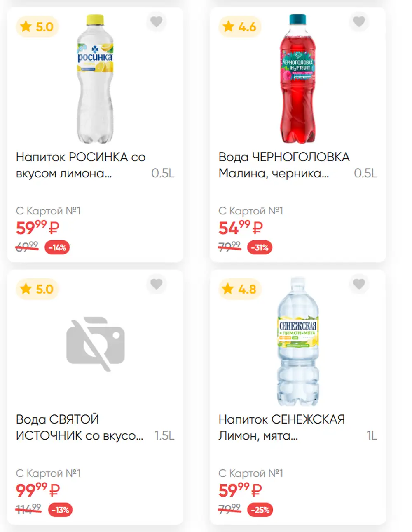Open the Сенежская bottle image
Image resolution: width=412 pixels, height=532 pixels.
click(298, 341)
